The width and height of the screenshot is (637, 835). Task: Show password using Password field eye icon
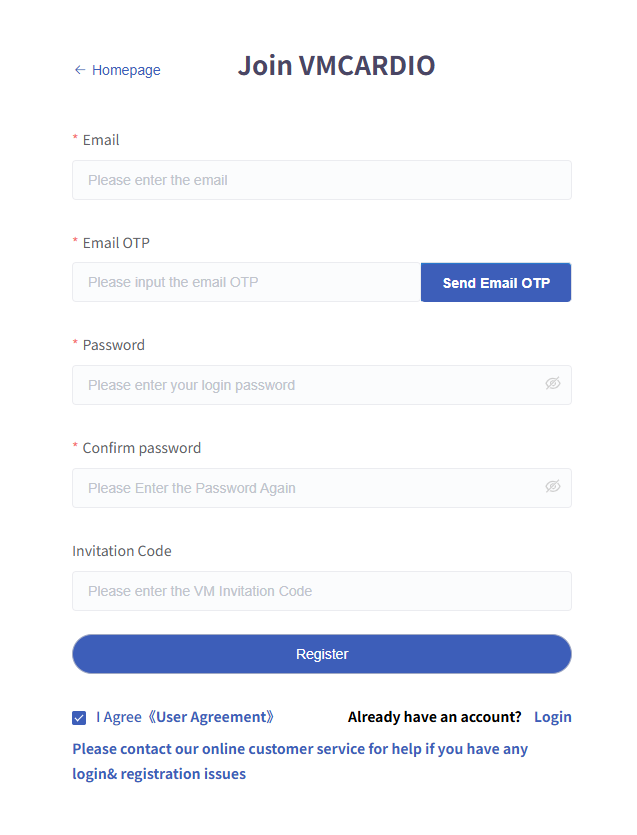[553, 383]
